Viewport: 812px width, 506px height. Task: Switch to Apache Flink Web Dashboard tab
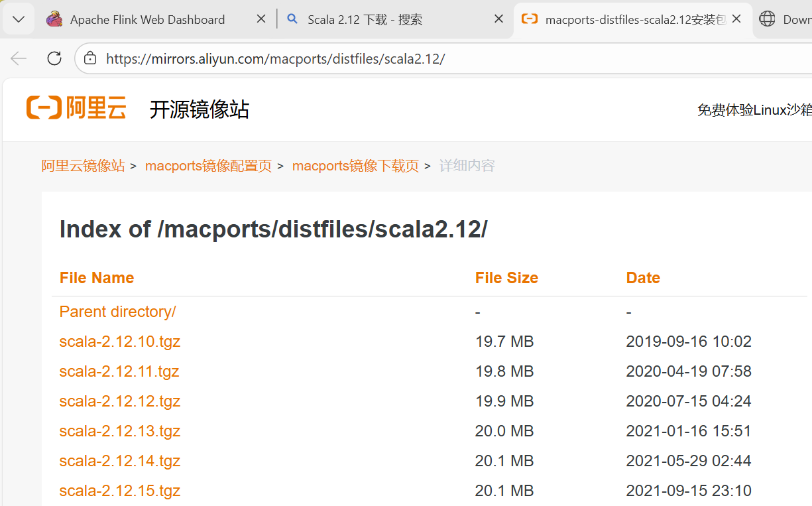click(156, 20)
